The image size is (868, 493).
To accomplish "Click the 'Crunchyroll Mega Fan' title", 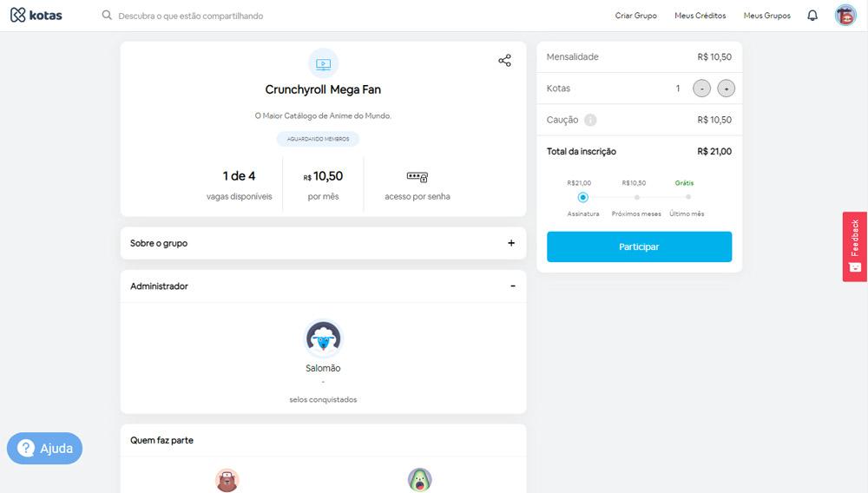I will pos(323,89).
